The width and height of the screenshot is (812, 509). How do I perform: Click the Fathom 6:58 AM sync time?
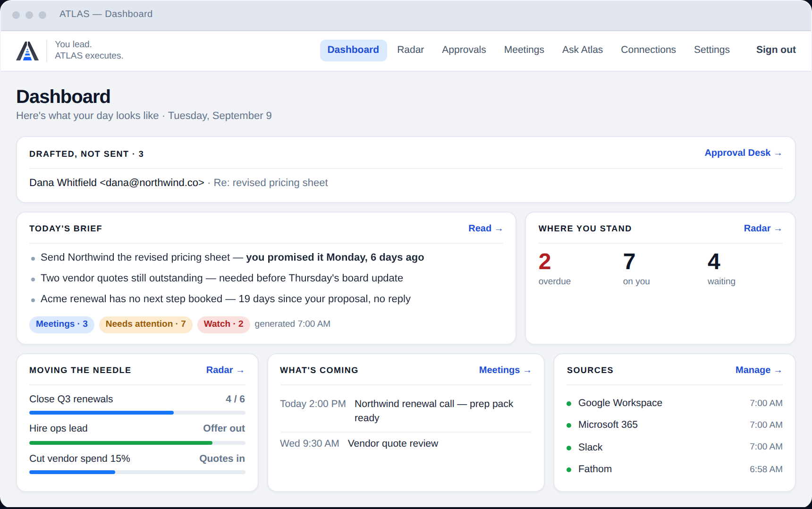point(766,469)
